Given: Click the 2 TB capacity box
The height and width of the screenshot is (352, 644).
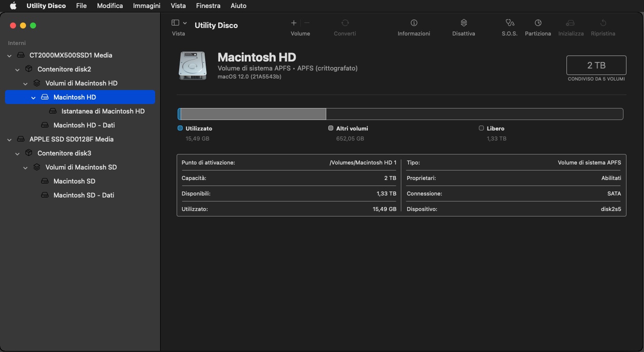Looking at the screenshot, I should click(x=596, y=65).
